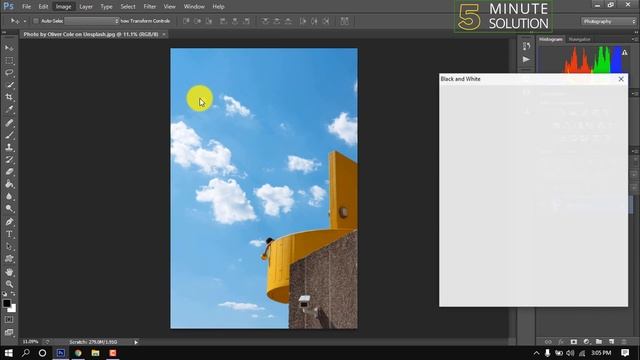
Task: Open the Help menu
Action: pos(218,7)
